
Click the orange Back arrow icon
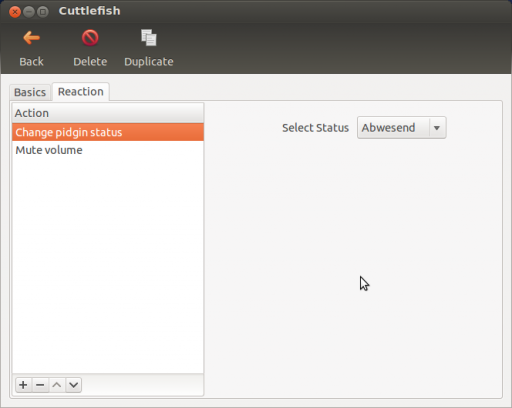(x=31, y=38)
